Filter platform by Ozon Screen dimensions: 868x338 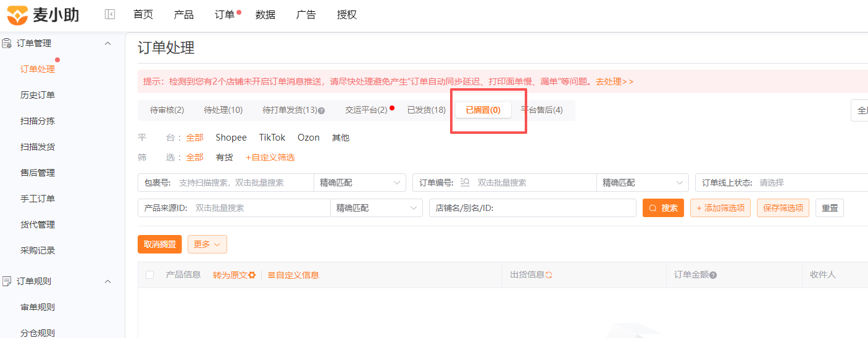click(x=309, y=138)
